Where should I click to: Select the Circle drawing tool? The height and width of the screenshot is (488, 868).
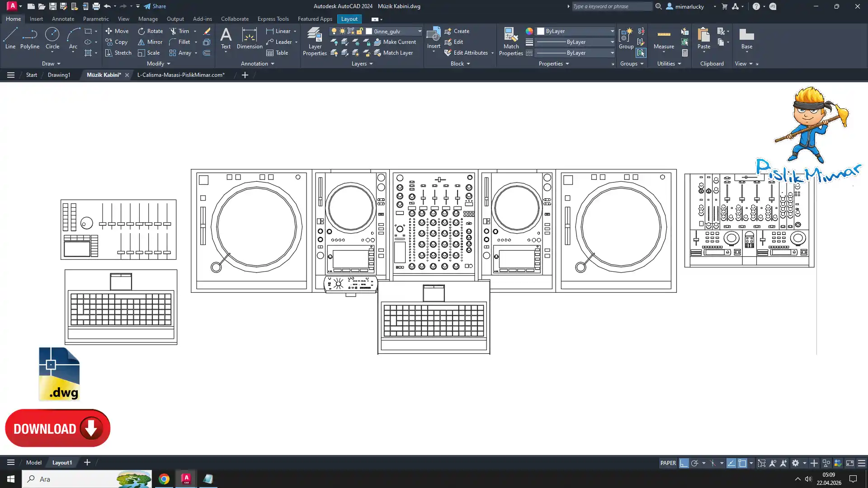pos(52,38)
